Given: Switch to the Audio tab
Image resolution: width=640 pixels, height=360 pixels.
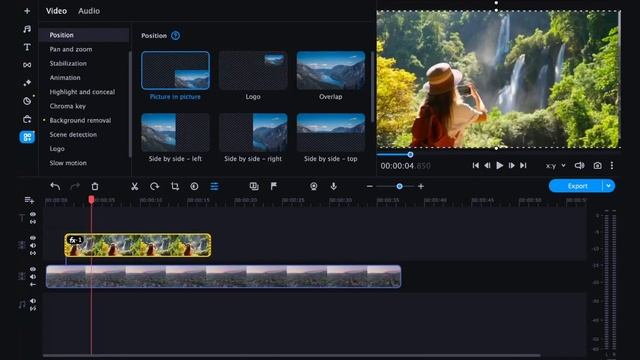Looking at the screenshot, I should (x=89, y=11).
